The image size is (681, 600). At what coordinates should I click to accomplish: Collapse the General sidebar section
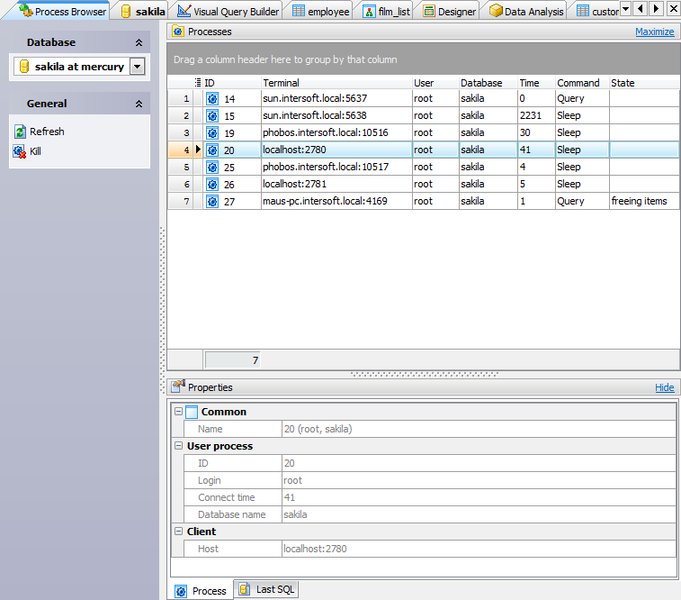[x=139, y=104]
